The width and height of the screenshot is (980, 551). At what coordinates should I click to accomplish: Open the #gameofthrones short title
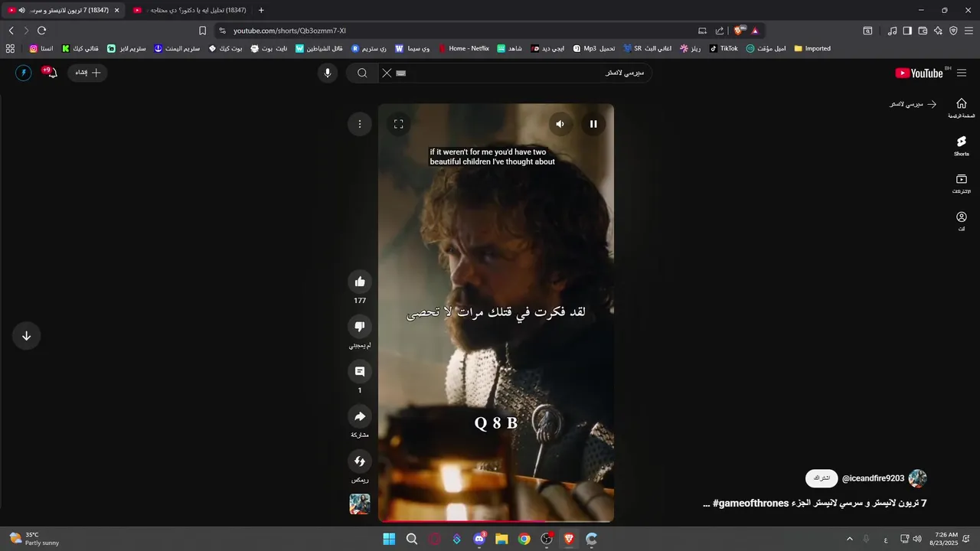(815, 503)
